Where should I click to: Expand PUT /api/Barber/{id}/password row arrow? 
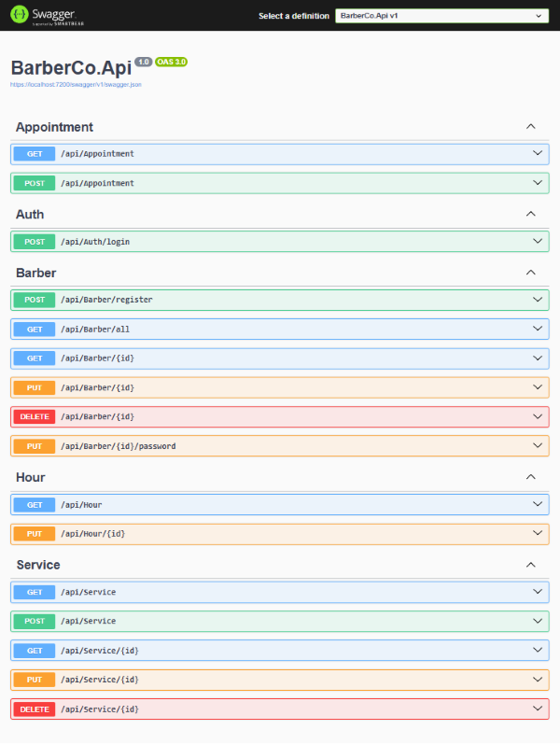click(537, 446)
